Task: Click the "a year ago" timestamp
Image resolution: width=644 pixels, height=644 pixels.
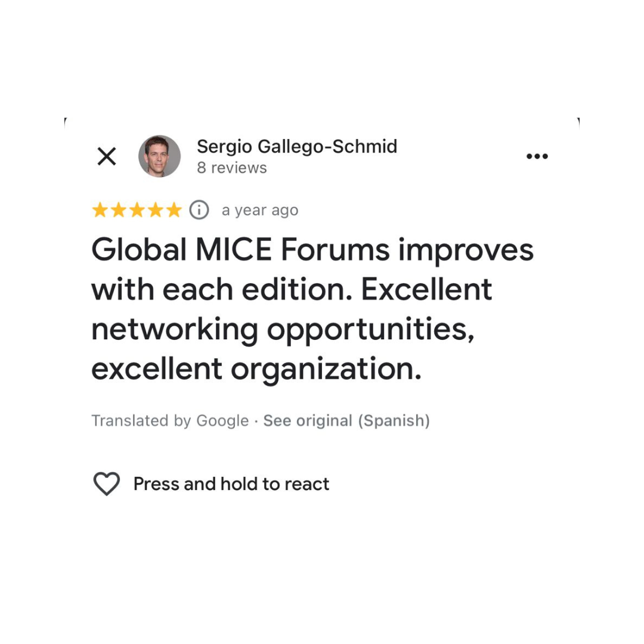Action: pos(260,210)
